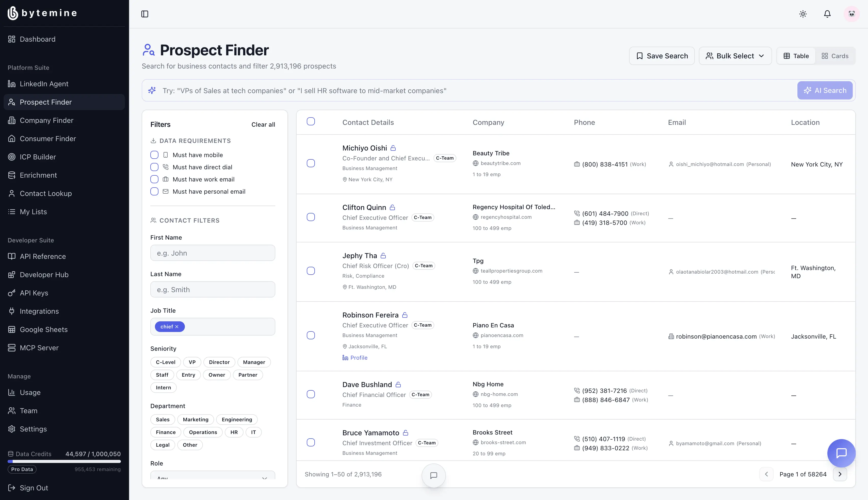The height and width of the screenshot is (500, 868).
Task: Go to next results page arrow
Action: pos(840,474)
